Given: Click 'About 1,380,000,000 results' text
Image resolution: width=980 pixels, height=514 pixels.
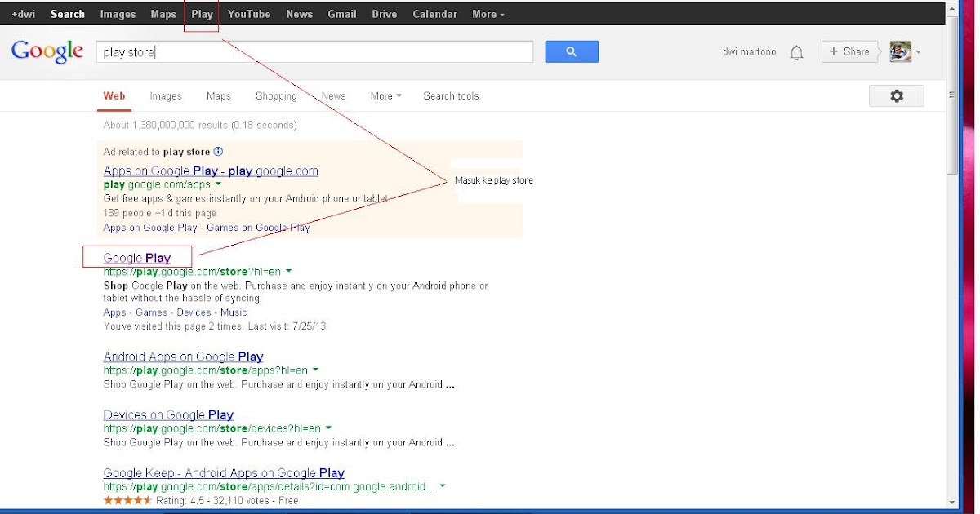Looking at the screenshot, I should [x=166, y=125].
